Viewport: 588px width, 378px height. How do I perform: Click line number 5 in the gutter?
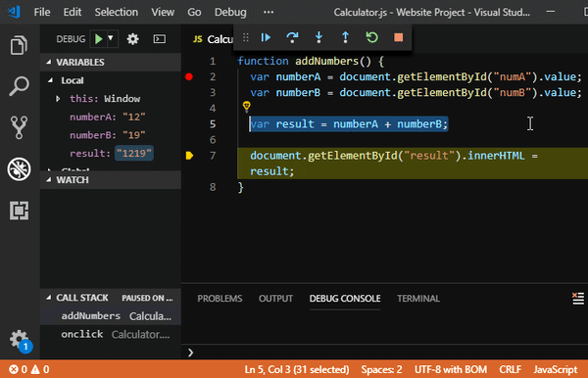[x=213, y=124]
